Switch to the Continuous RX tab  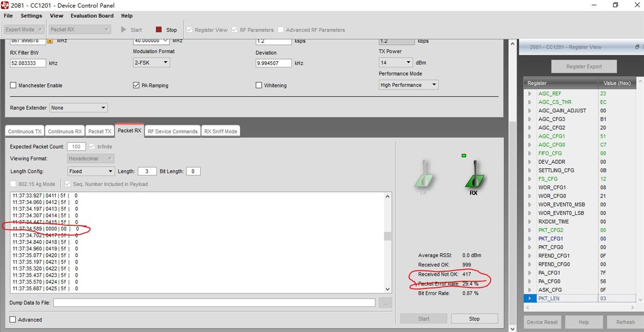pos(65,131)
